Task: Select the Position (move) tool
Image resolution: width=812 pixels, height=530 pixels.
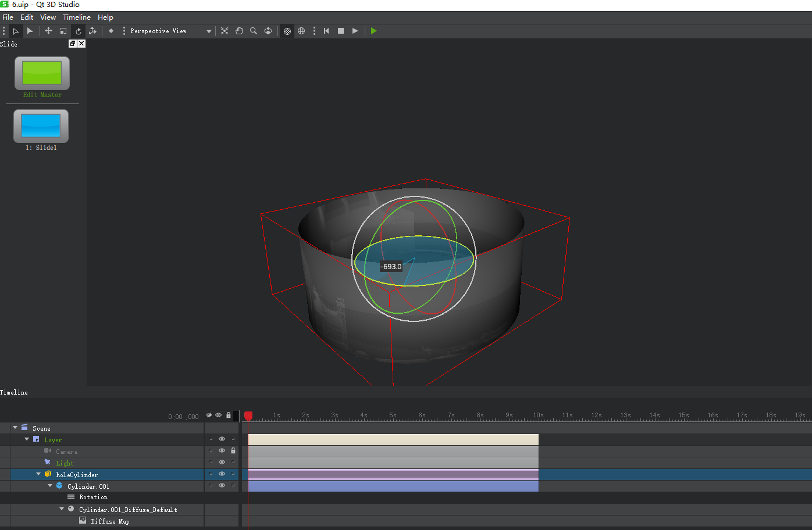Action: [x=48, y=31]
